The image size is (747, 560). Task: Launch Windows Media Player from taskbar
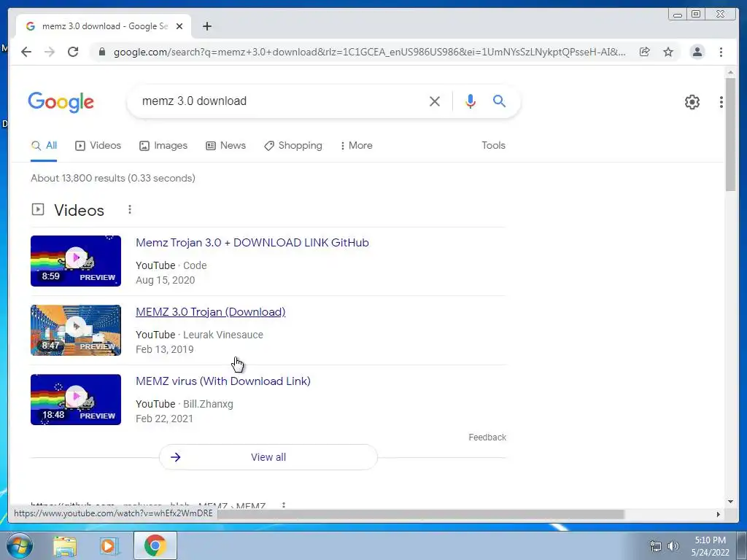point(109,546)
